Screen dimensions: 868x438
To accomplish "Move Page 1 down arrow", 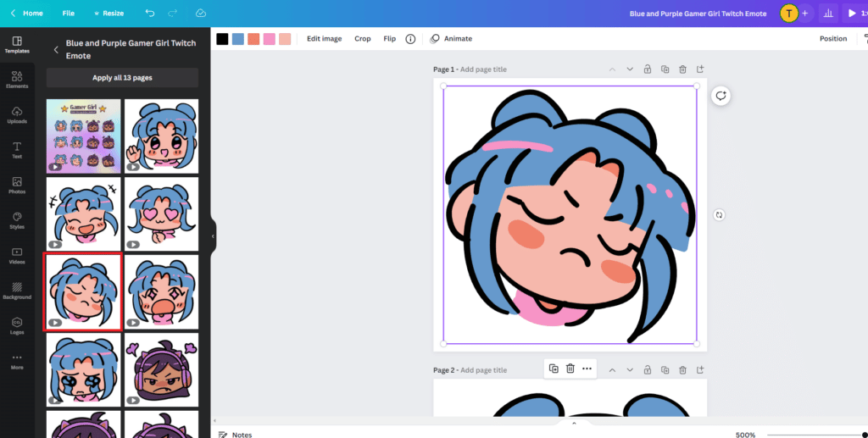I will (630, 69).
